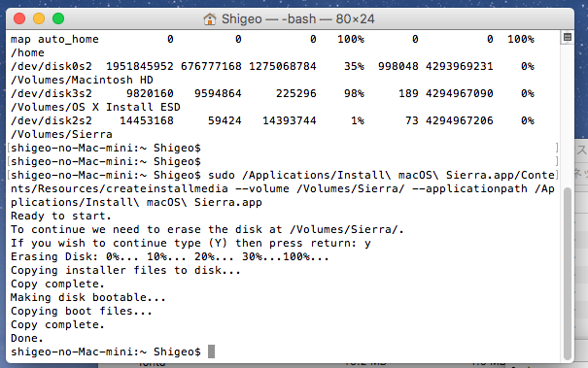The width and height of the screenshot is (588, 368).
Task: Click the value '14453168'
Action: 147,120
